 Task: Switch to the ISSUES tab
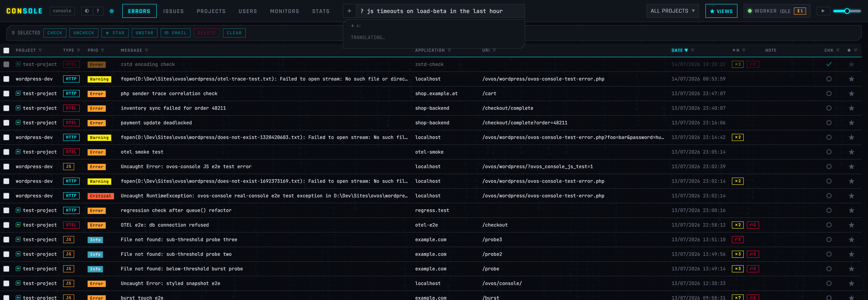(x=174, y=11)
